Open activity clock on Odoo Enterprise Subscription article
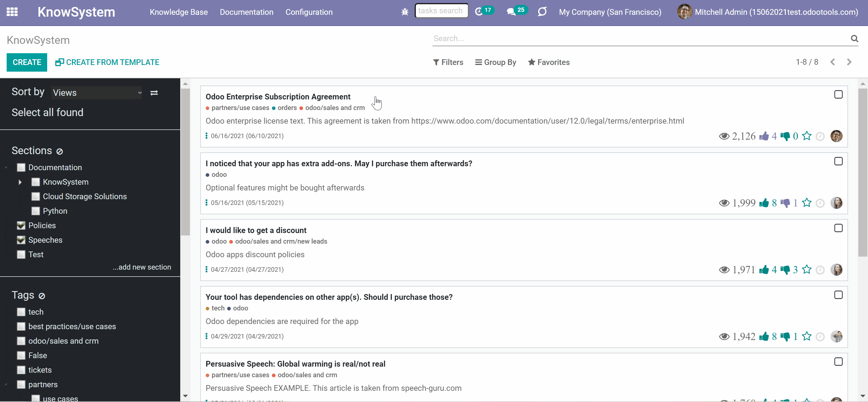The height and width of the screenshot is (402, 868). (x=820, y=136)
